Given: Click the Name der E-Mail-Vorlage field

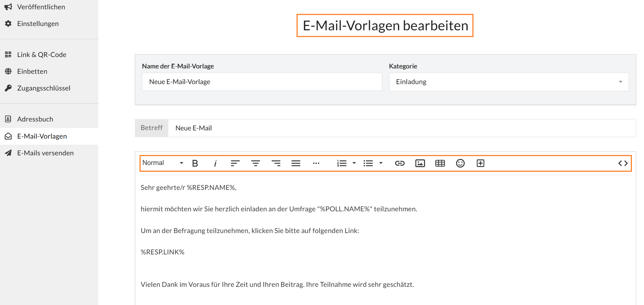Looking at the screenshot, I should (262, 82).
